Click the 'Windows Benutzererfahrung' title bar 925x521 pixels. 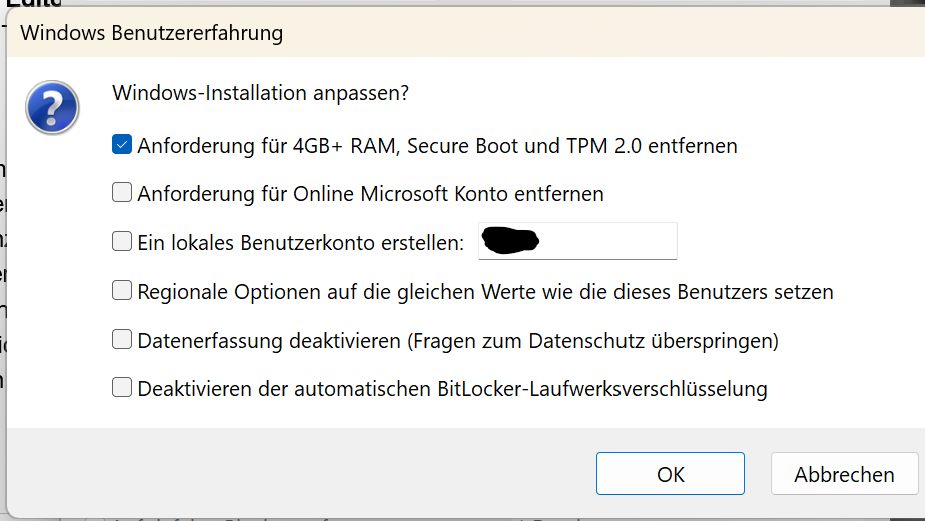(465, 32)
